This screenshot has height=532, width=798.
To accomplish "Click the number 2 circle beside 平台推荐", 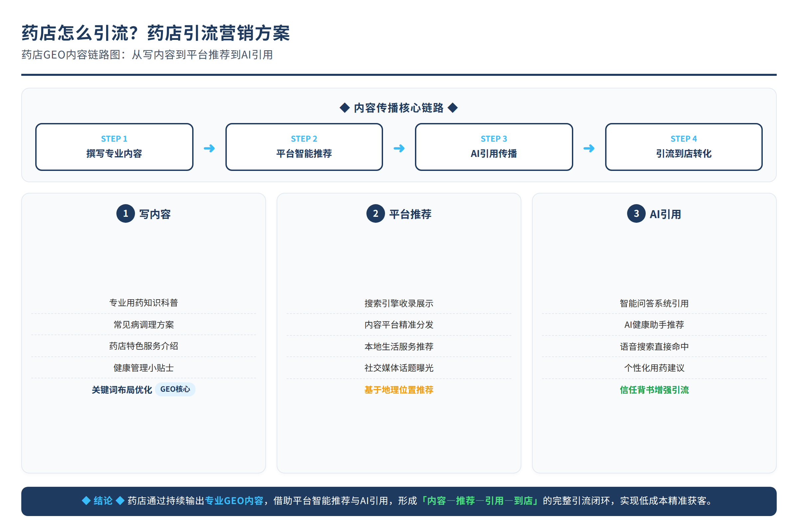I will [x=376, y=213].
